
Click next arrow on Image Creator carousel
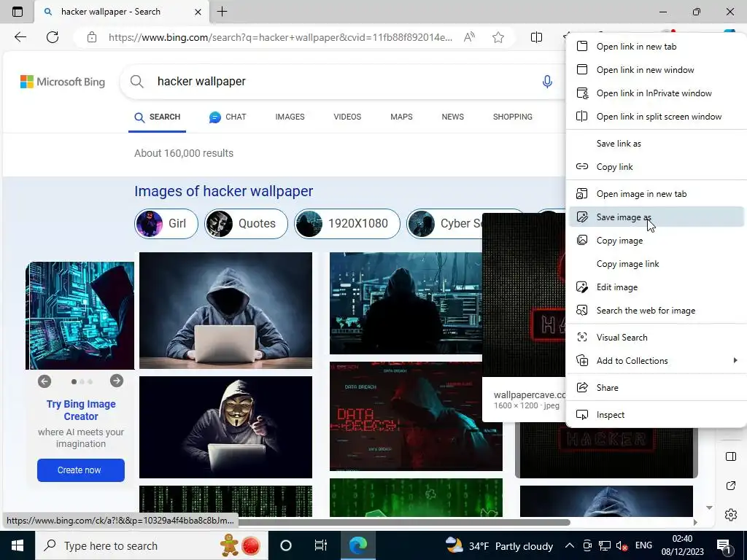(x=116, y=381)
